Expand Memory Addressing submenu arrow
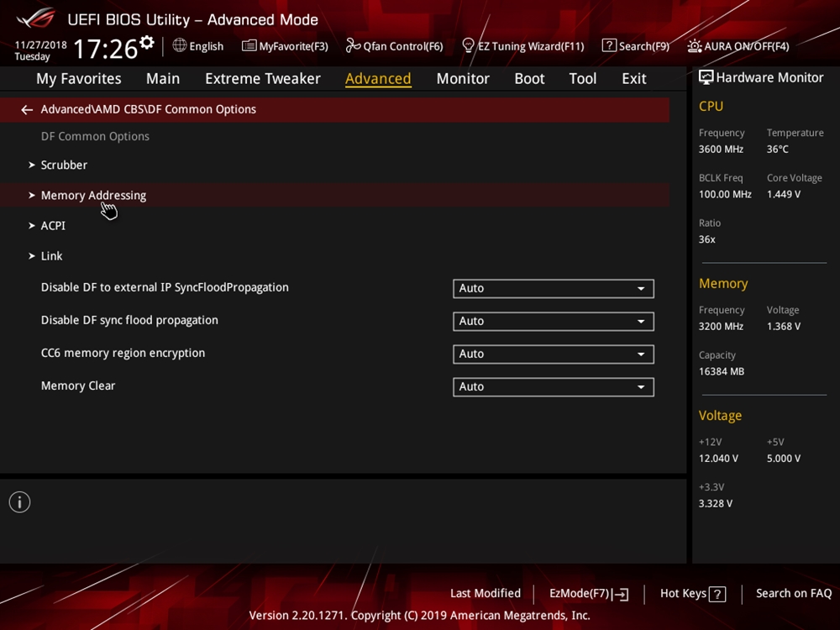The width and height of the screenshot is (840, 630). (x=32, y=196)
